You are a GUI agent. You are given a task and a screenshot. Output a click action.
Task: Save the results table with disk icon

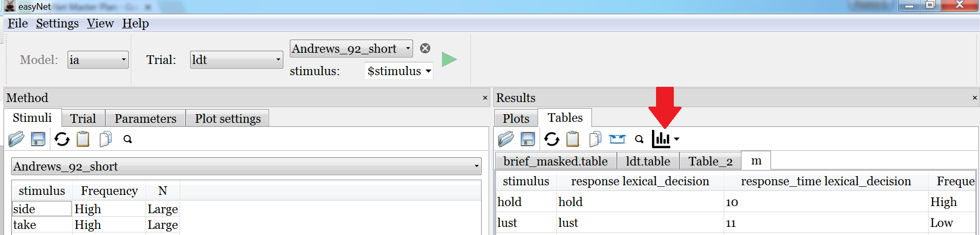tap(528, 139)
